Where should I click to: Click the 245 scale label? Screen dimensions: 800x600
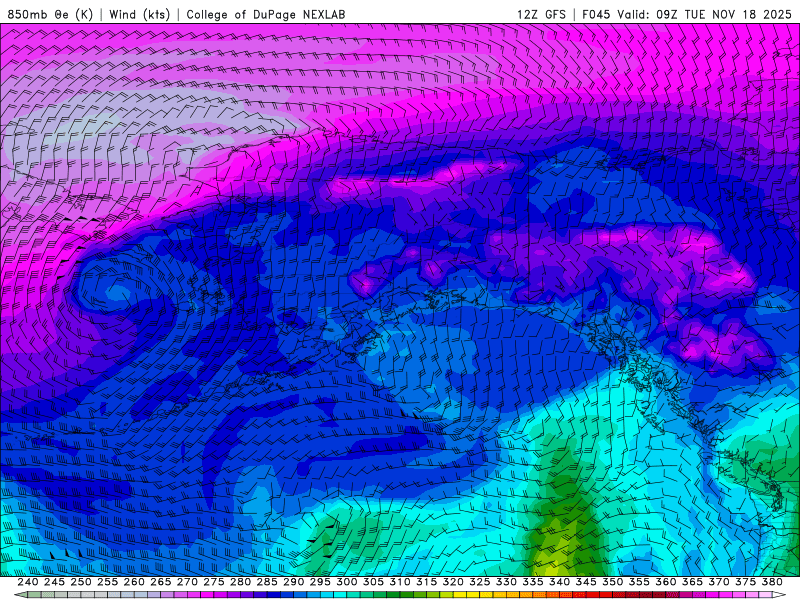tap(54, 582)
